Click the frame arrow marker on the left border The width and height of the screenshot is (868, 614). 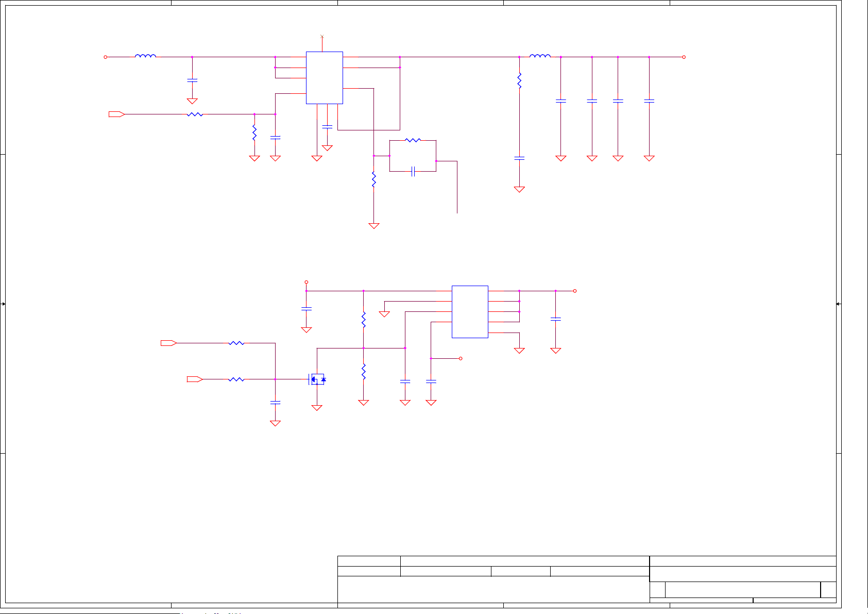(3, 304)
